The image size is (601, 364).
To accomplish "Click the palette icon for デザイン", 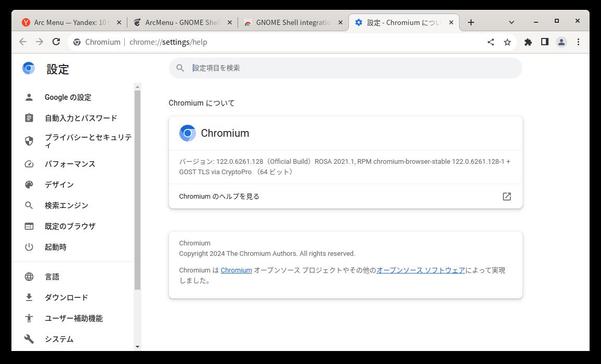I will coord(29,185).
